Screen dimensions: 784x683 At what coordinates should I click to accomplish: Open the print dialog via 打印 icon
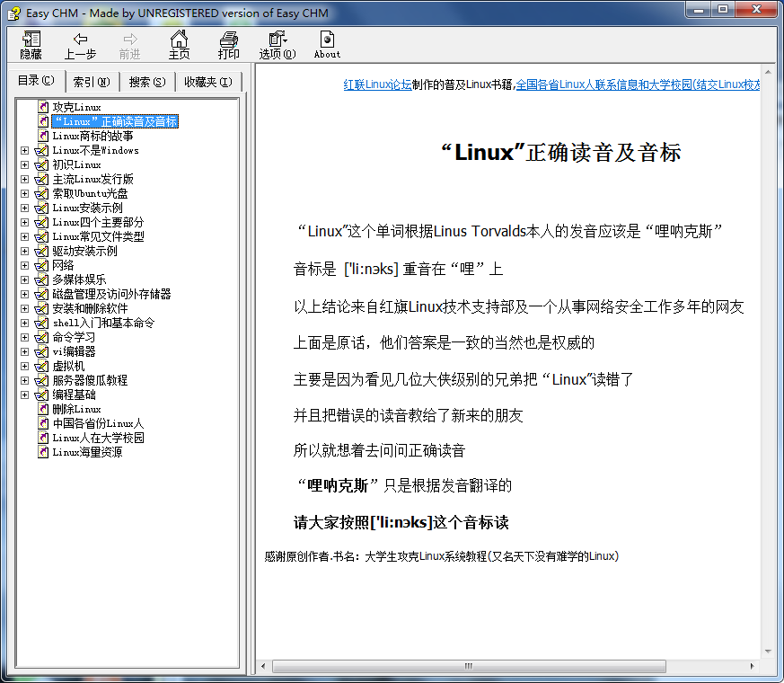(228, 43)
